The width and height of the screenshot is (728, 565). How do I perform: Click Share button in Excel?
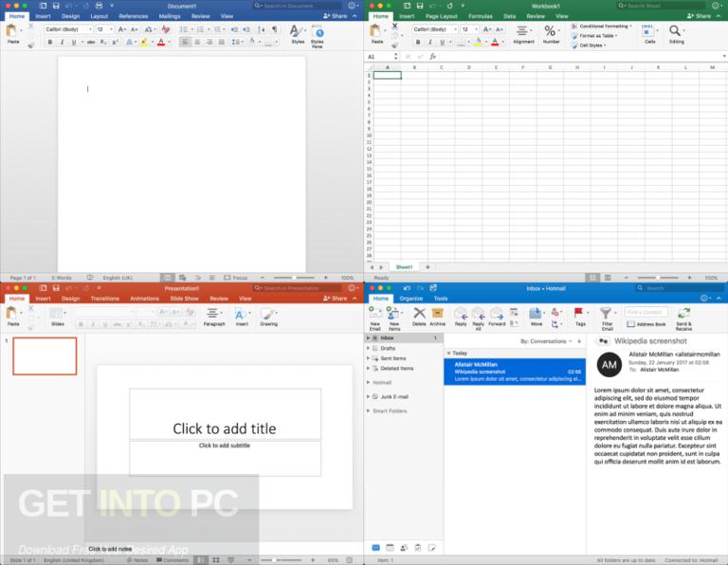click(x=700, y=16)
